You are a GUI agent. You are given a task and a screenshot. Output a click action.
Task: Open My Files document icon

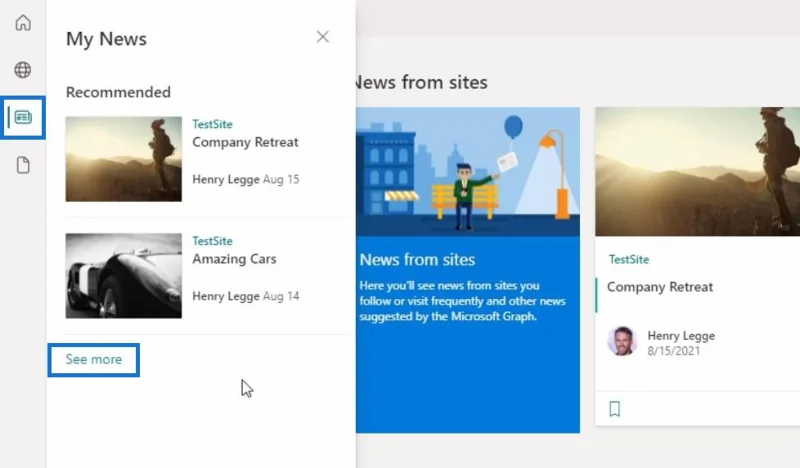(x=23, y=165)
